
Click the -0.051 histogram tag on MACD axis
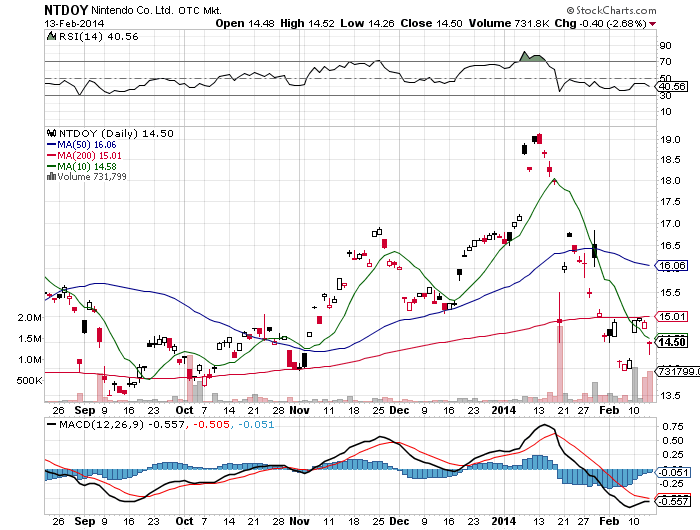tap(674, 472)
